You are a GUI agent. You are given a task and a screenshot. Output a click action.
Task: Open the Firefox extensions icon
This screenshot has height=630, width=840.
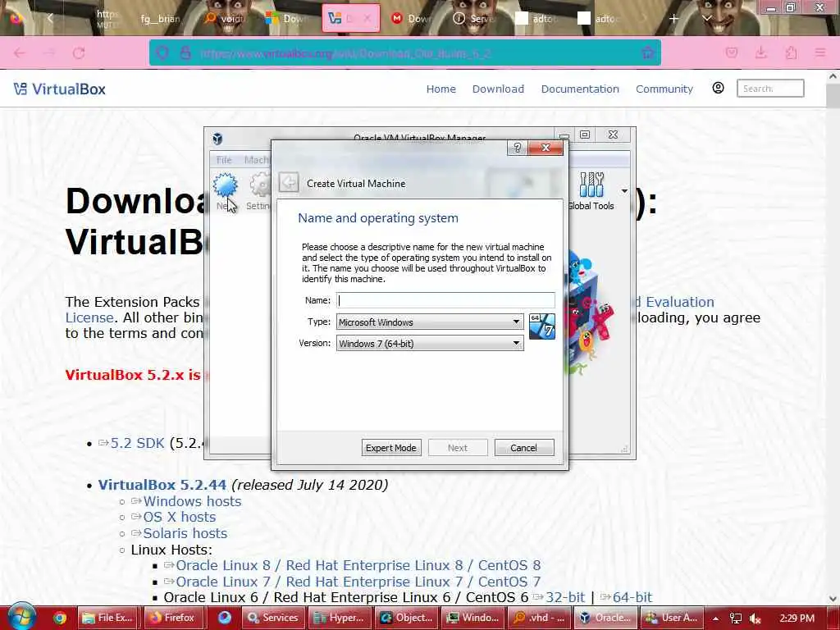[791, 53]
